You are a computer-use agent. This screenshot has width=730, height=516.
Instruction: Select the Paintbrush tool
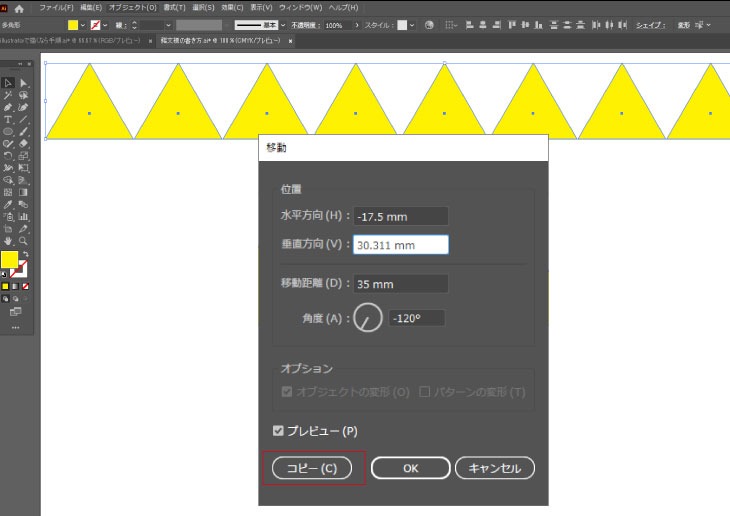click(23, 131)
